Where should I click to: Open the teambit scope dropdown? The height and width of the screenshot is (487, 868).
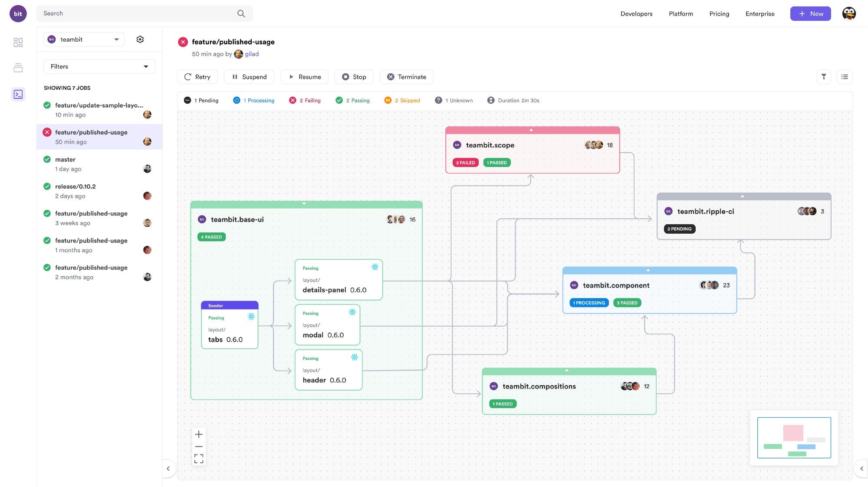point(84,39)
